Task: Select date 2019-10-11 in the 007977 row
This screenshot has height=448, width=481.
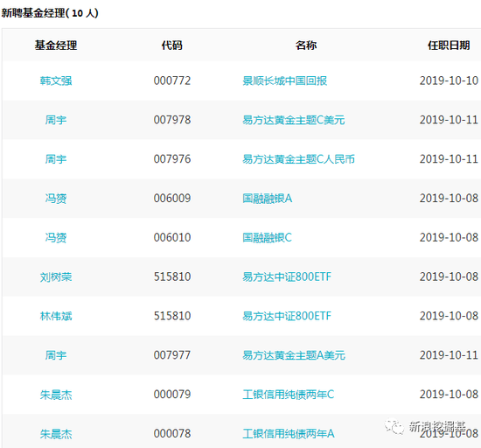Action: (449, 355)
